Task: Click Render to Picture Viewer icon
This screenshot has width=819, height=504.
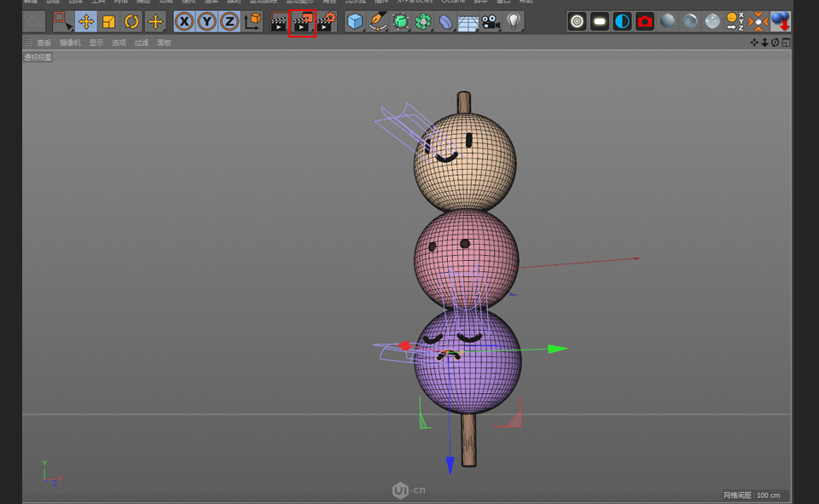Action: pos(302,21)
